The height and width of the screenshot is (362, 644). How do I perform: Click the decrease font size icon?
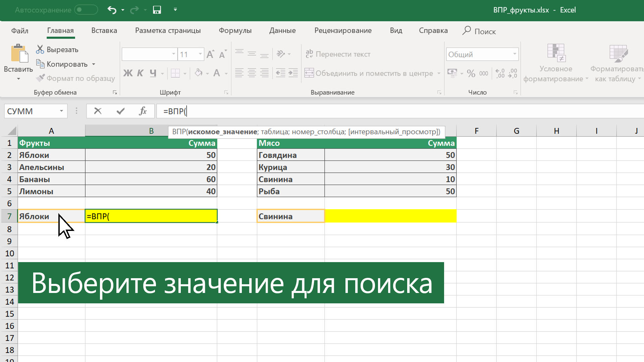click(223, 54)
